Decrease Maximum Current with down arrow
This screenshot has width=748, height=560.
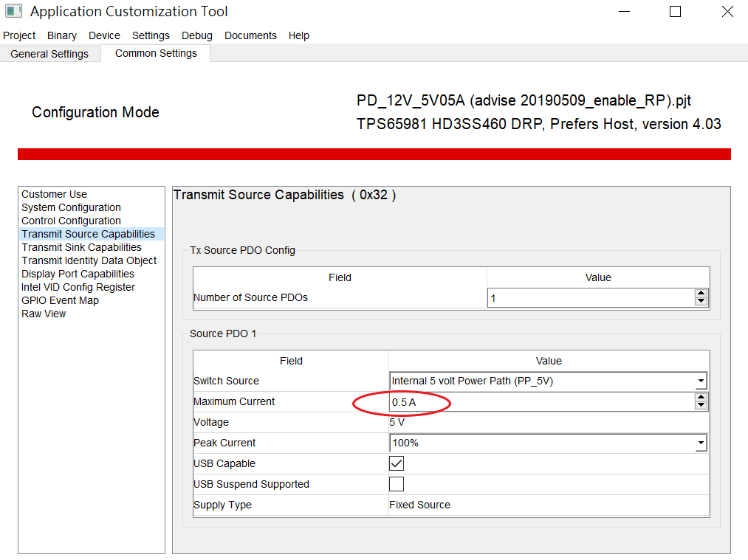[701, 406]
